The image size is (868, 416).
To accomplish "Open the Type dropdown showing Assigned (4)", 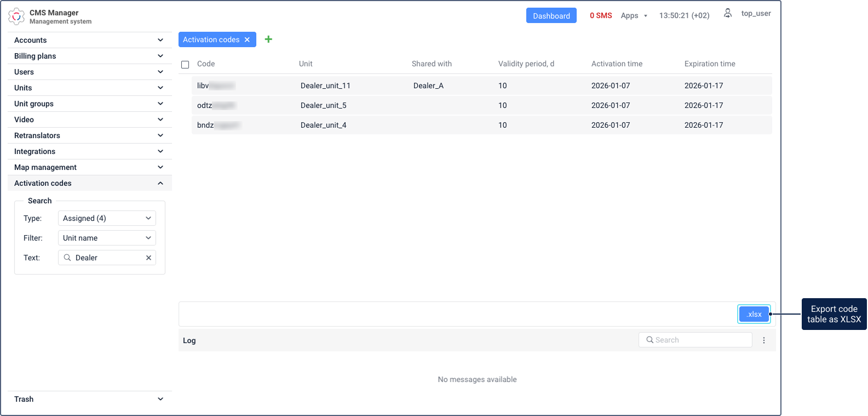I will [107, 218].
